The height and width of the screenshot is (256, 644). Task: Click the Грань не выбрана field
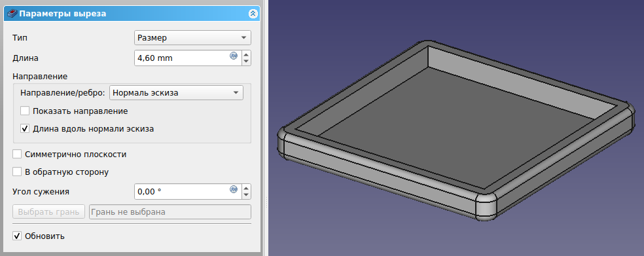pos(170,212)
